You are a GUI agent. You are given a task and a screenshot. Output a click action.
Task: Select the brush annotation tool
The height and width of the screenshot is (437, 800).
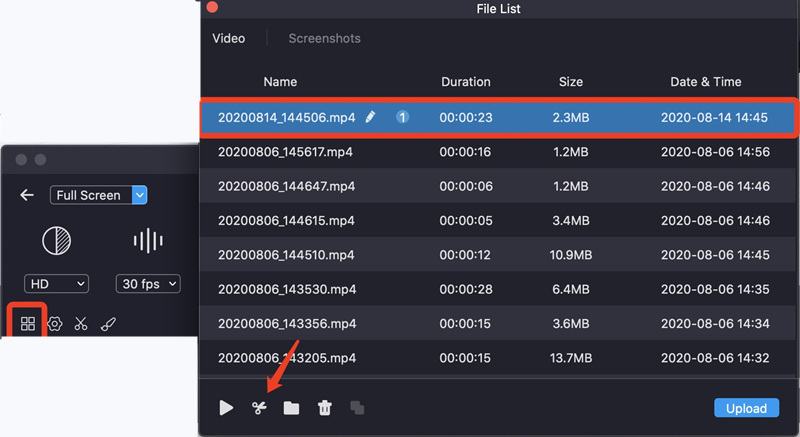(108, 323)
